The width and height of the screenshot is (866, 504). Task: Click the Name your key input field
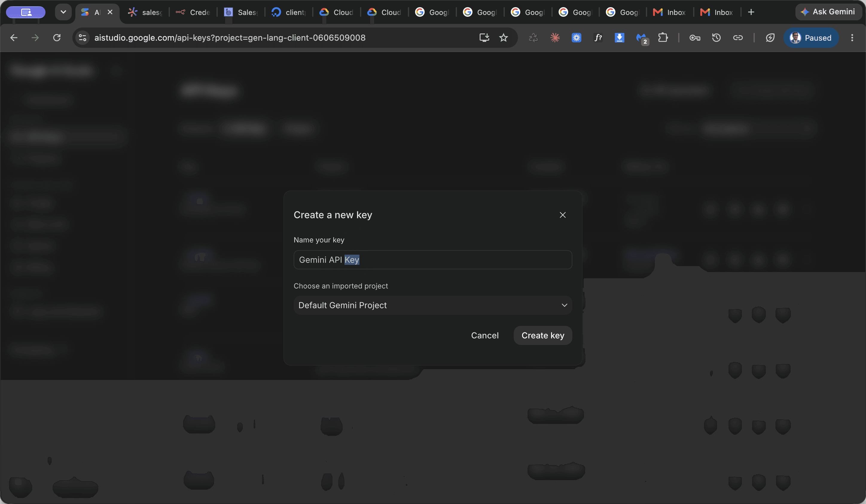point(433,260)
